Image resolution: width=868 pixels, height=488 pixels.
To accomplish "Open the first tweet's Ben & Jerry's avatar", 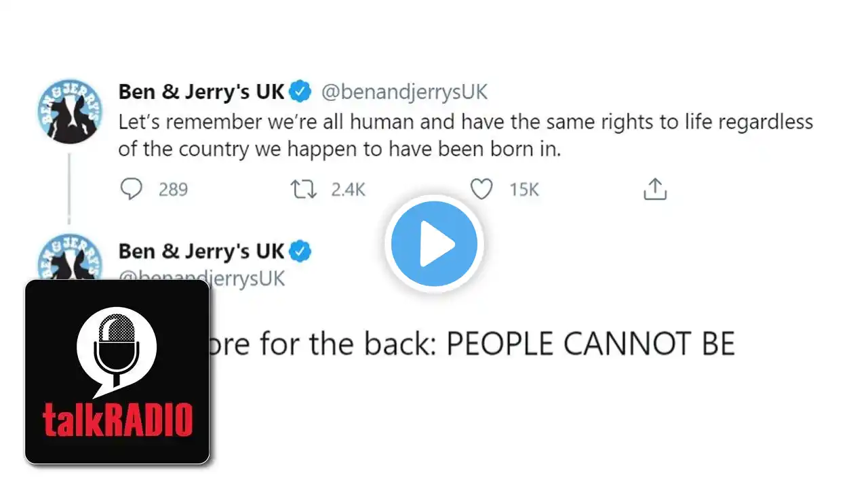I will [69, 110].
